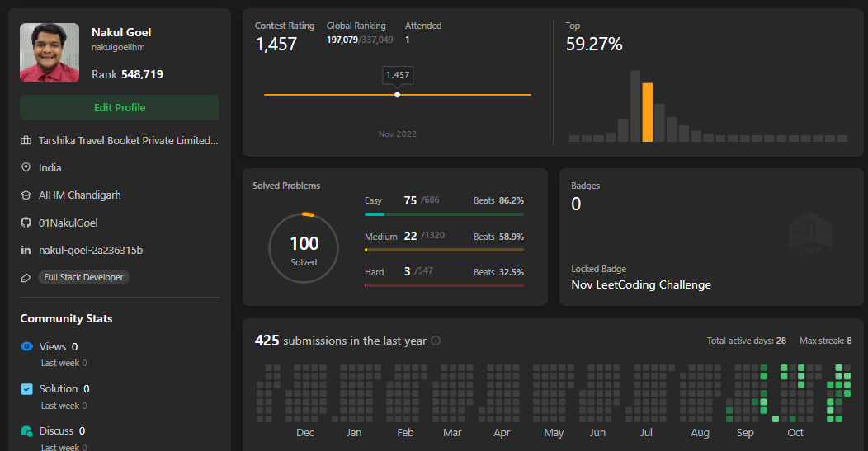868x451 pixels.
Task: Click the Easy problems progress bar
Action: coord(444,214)
